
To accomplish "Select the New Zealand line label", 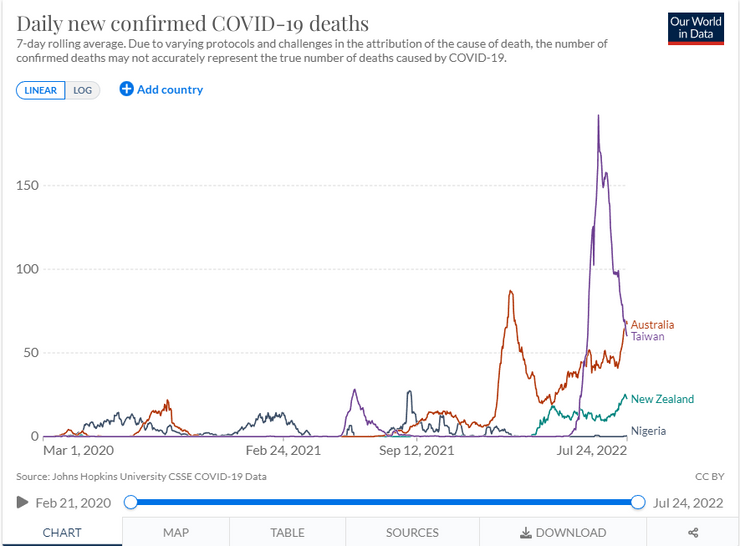I will point(662,399).
